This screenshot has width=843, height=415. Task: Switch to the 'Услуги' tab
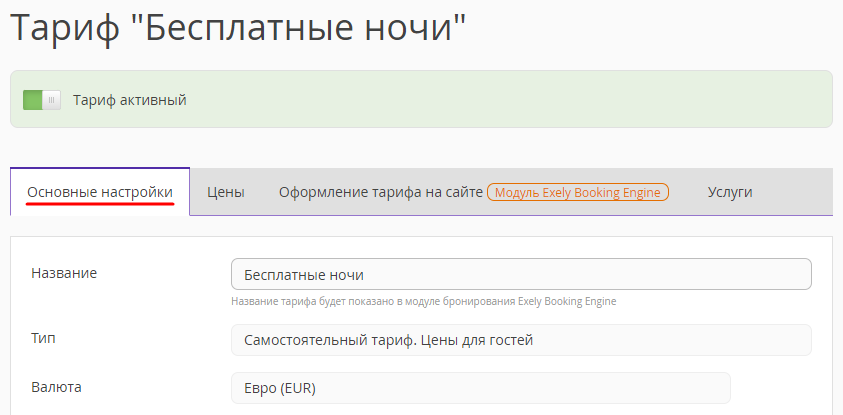(x=730, y=192)
